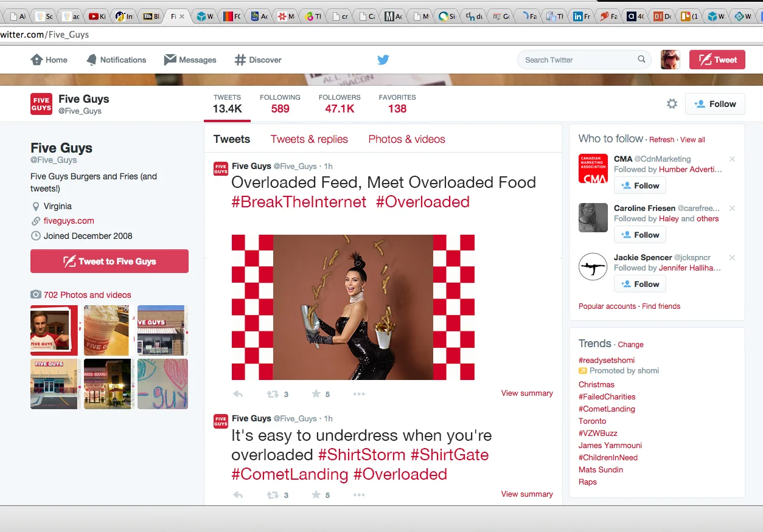Image resolution: width=763 pixels, height=532 pixels.
Task: Select the Tweets count tab
Action: [227, 104]
